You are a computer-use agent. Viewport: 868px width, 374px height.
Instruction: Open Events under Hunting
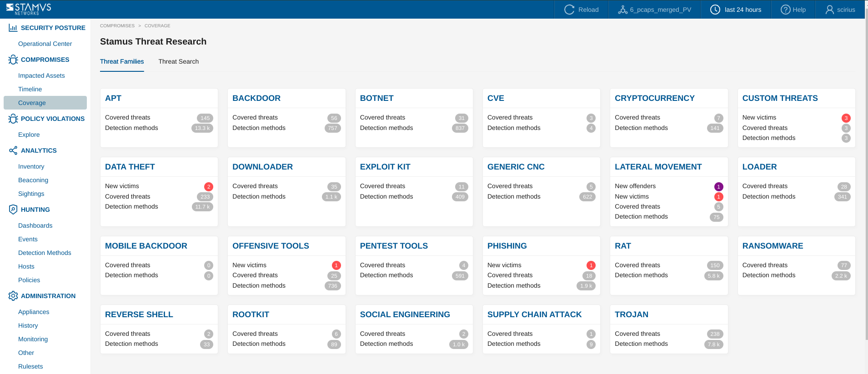[28, 239]
